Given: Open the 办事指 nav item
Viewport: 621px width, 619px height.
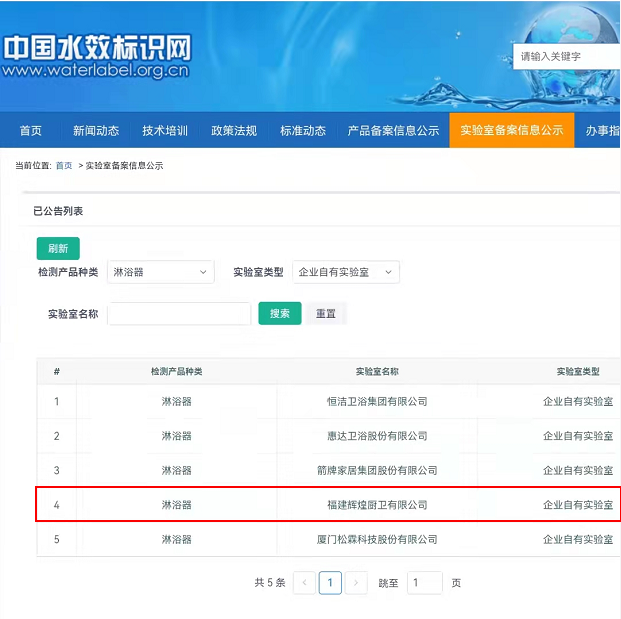Looking at the screenshot, I should pyautogui.click(x=602, y=130).
